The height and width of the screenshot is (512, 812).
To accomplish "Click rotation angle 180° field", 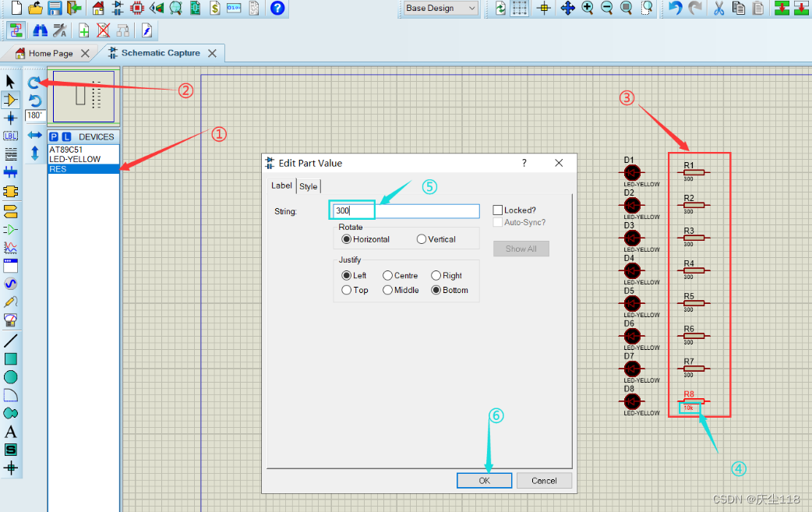I will (x=35, y=115).
